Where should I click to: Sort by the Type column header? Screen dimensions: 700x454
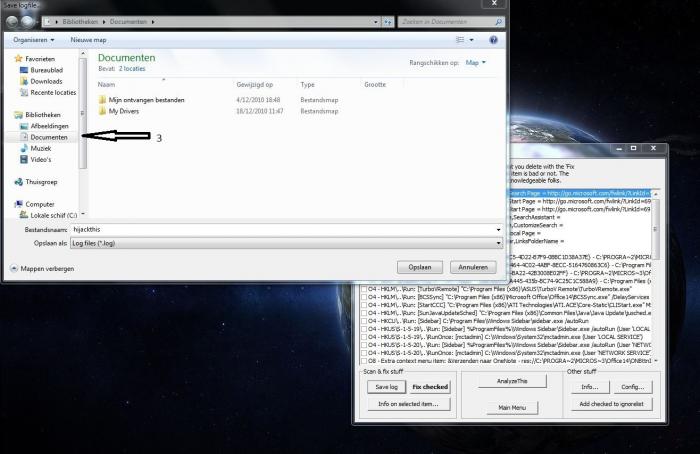(x=307, y=84)
